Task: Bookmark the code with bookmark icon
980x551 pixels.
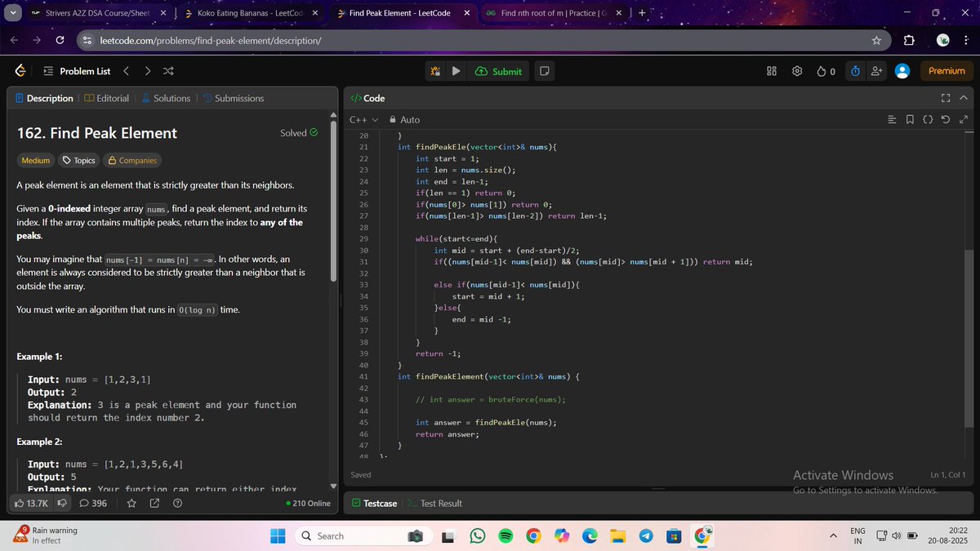Action: [910, 120]
